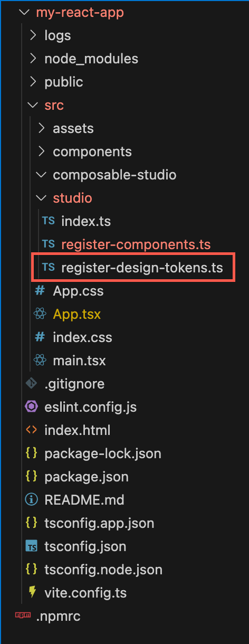The height and width of the screenshot is (644, 249).
Task: Open the .npmrc file
Action: point(58,617)
